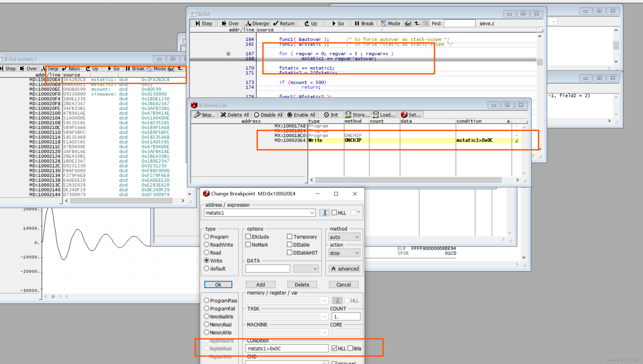Open the address / expression dropdown
This screenshot has height=364, width=643.
click(312, 213)
